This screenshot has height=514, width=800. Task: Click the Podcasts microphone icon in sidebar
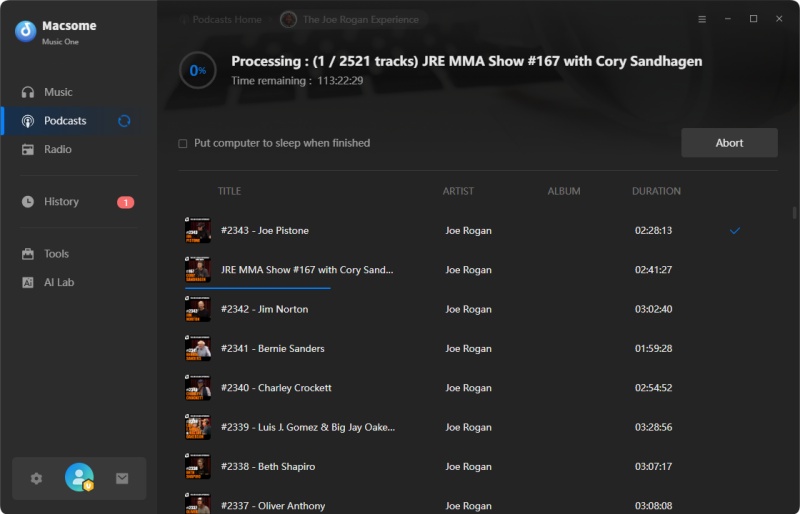pyautogui.click(x=28, y=121)
